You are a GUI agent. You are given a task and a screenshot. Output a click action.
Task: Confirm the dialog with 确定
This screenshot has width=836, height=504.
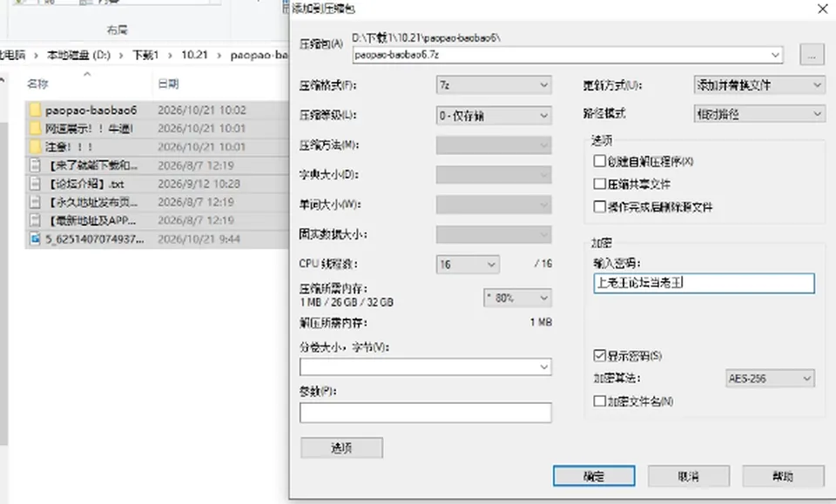pyautogui.click(x=594, y=476)
